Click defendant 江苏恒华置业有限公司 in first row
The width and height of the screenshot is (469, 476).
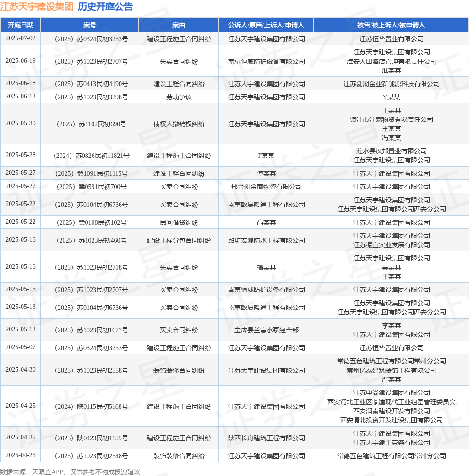[392, 39]
